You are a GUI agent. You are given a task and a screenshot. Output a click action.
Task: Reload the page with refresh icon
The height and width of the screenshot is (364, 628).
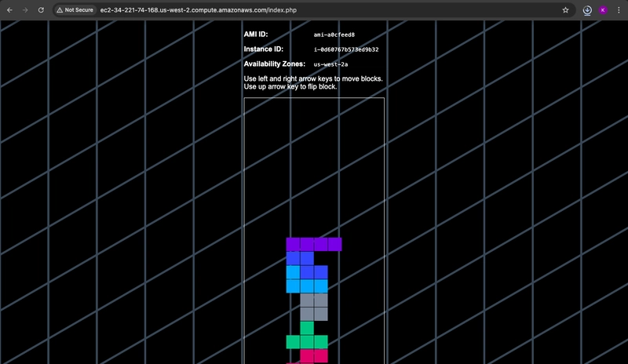coord(41,10)
